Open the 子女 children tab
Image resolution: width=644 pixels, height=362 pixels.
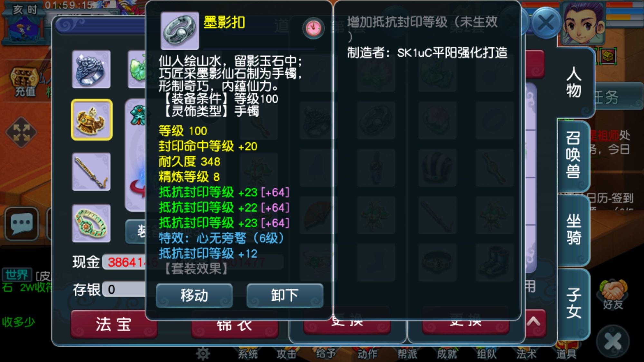573,303
